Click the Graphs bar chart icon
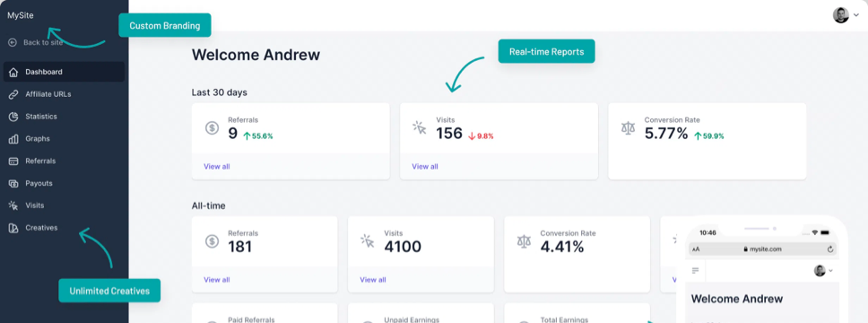The height and width of the screenshot is (323, 868). coord(13,139)
